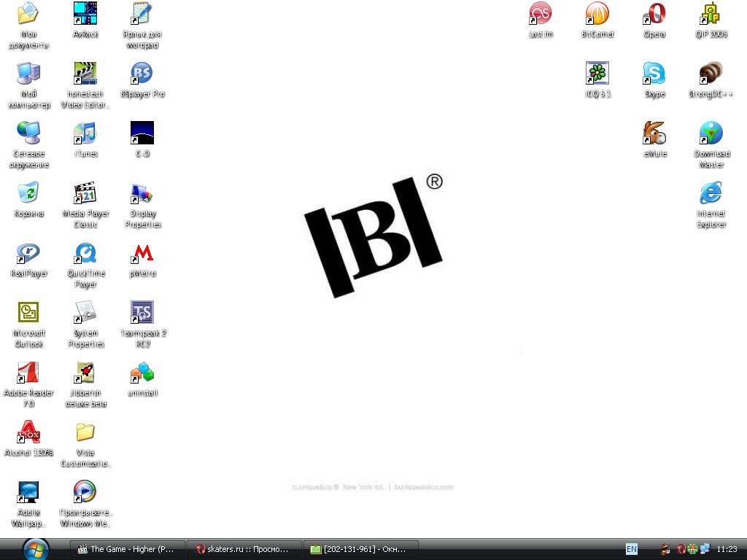Open the Start menu orb
Image resolution: width=747 pixels, height=560 pixels.
click(36, 548)
